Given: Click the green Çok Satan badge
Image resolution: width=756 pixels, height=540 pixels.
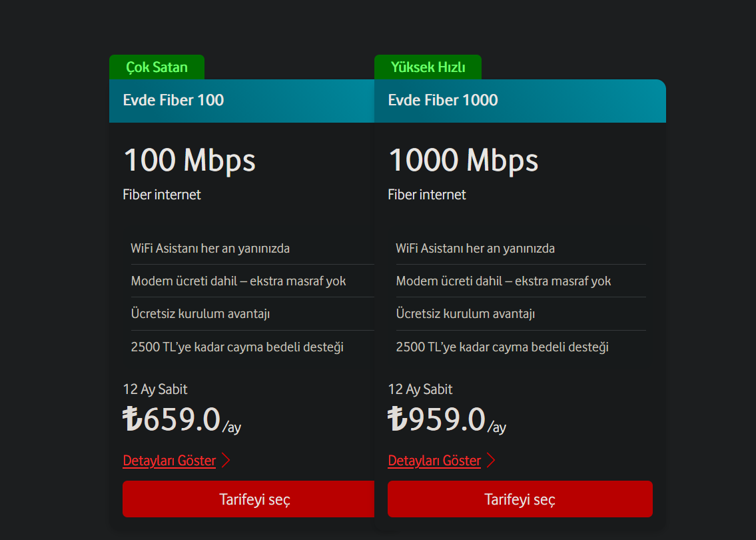Looking at the screenshot, I should (x=157, y=67).
